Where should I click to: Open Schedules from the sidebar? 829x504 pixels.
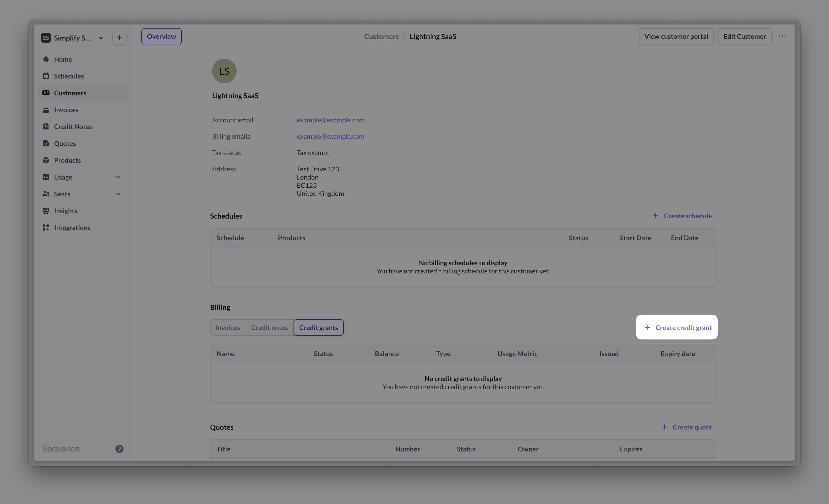(x=82, y=76)
